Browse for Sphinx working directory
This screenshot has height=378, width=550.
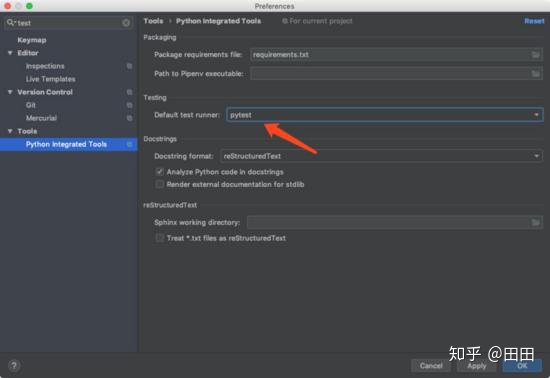[535, 222]
